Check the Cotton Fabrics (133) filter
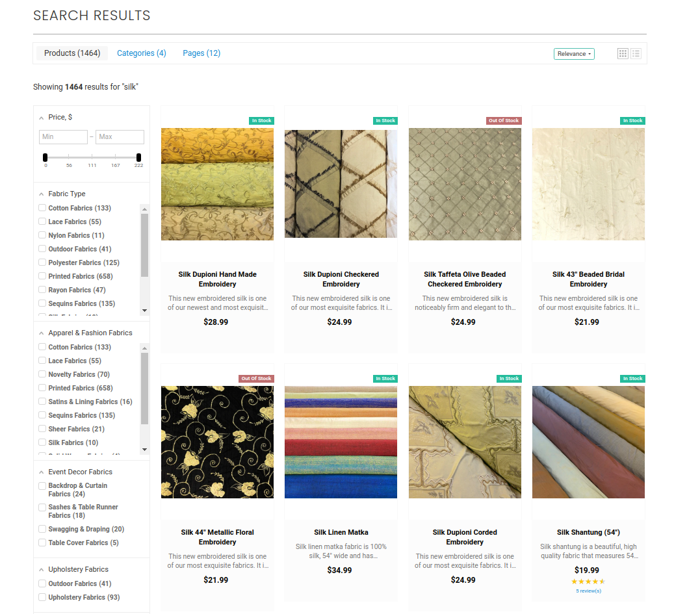 click(43, 208)
